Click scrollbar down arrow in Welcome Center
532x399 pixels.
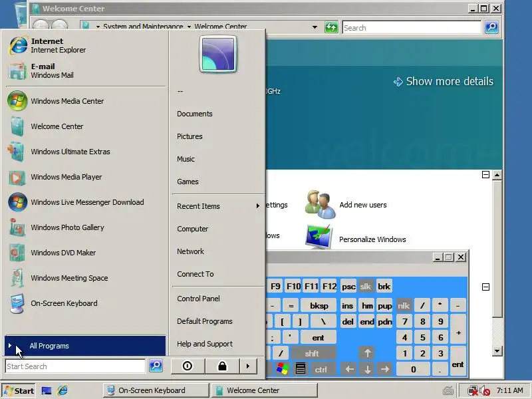point(497,351)
